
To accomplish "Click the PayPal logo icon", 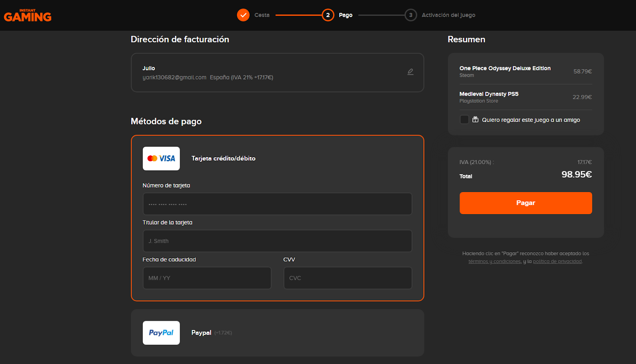I will [161, 333].
